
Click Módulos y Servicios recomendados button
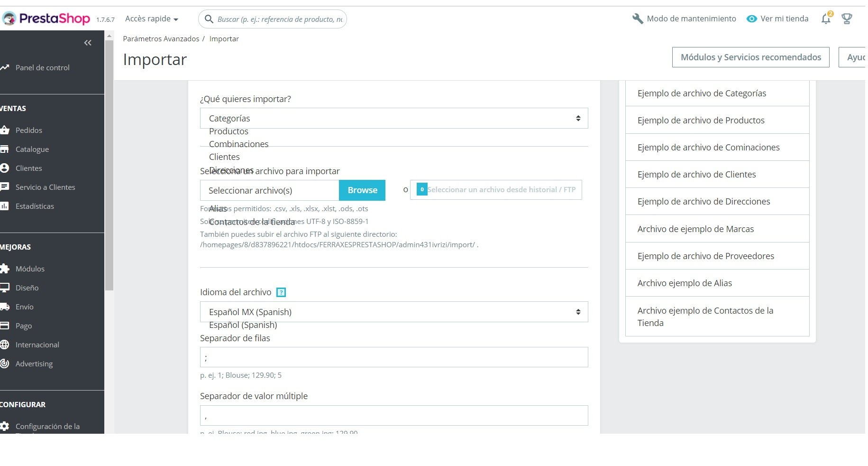click(750, 57)
